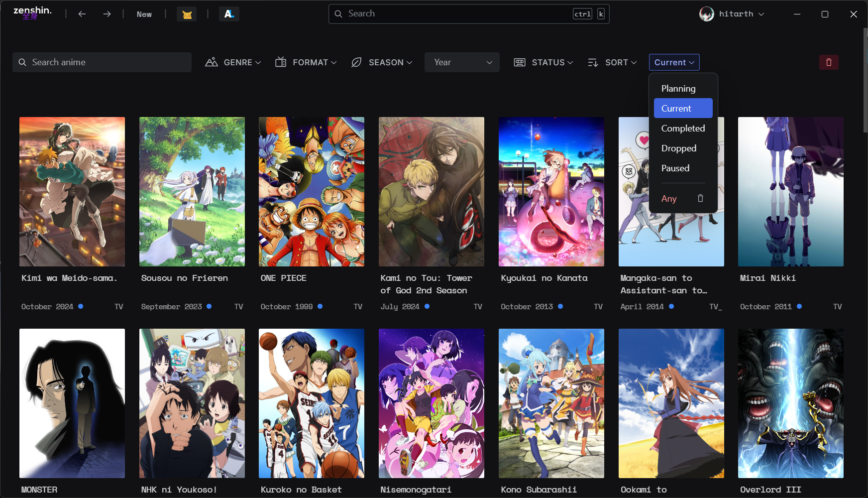This screenshot has width=868, height=498.
Task: Click the Search anime input field
Action: [x=102, y=62]
